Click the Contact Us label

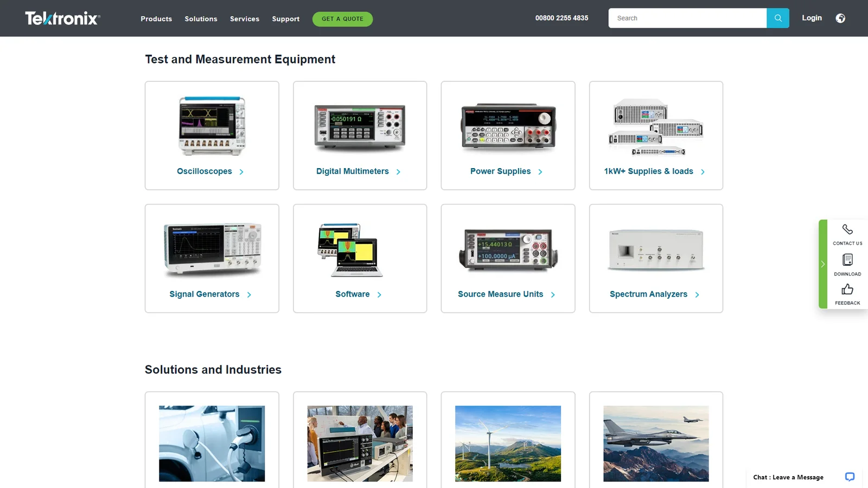847,243
